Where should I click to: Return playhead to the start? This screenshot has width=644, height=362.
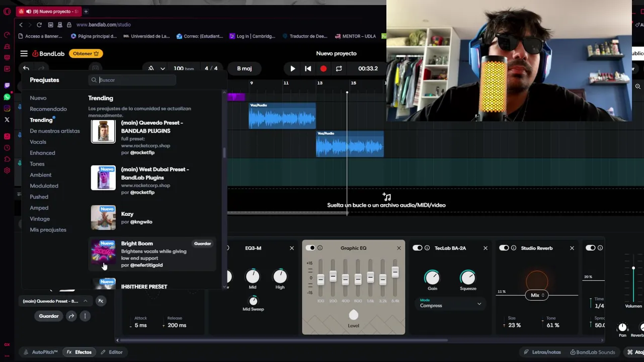308,68
